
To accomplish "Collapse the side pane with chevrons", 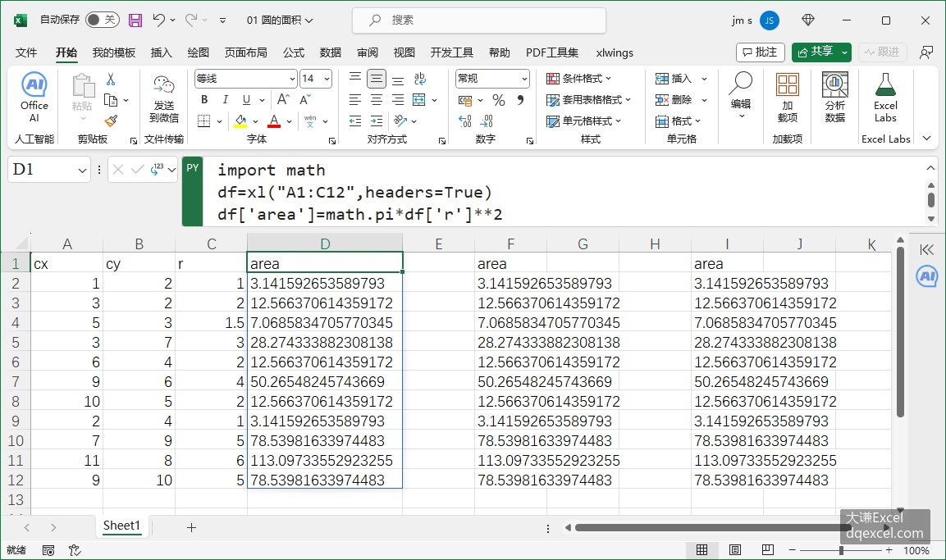I will tap(926, 249).
